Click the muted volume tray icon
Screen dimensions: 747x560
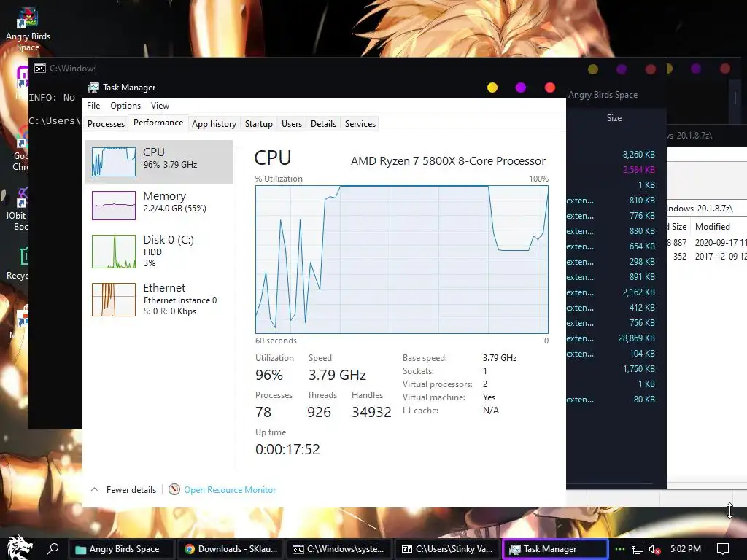654,549
